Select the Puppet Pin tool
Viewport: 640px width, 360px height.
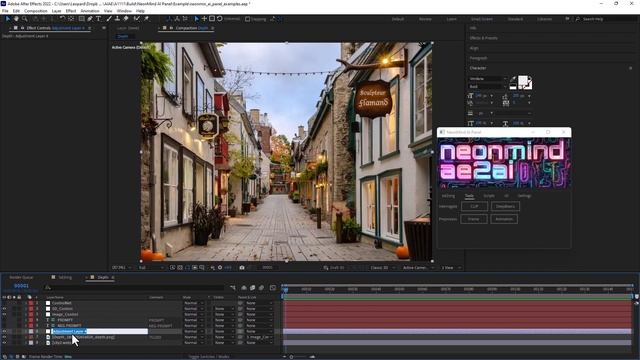pyautogui.click(x=146, y=19)
